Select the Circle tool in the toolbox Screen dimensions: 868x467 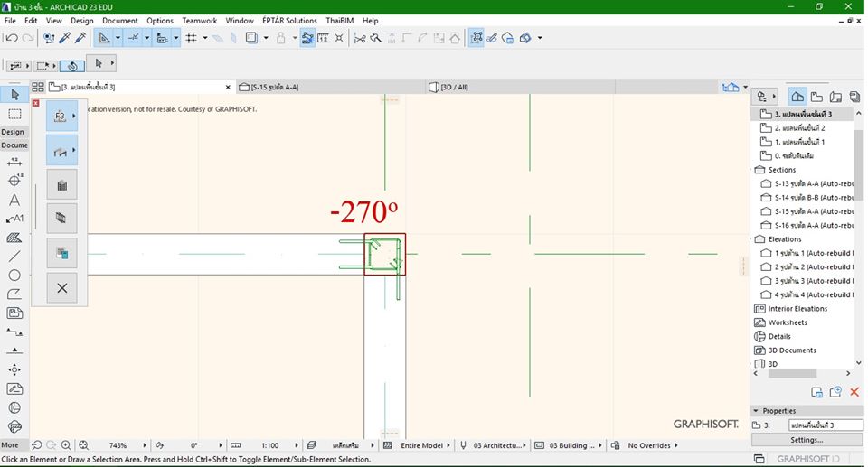coord(14,276)
